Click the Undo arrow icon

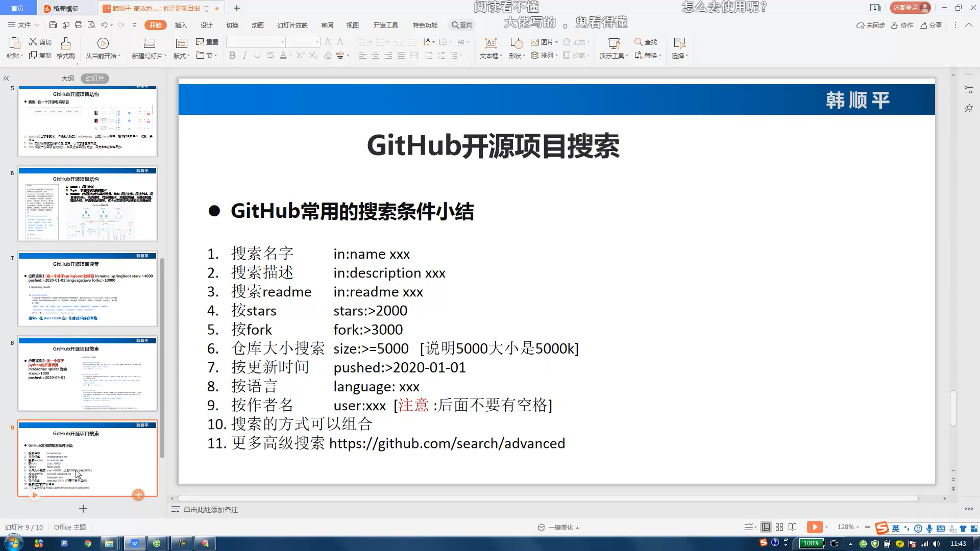click(104, 25)
